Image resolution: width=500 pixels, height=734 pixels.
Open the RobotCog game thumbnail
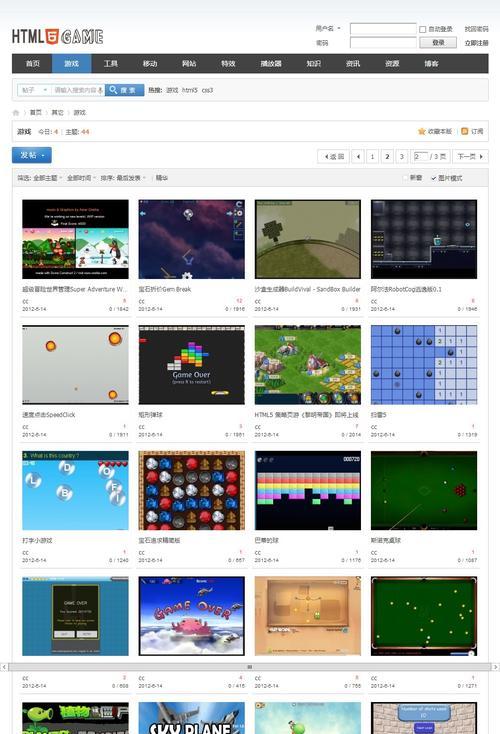424,239
